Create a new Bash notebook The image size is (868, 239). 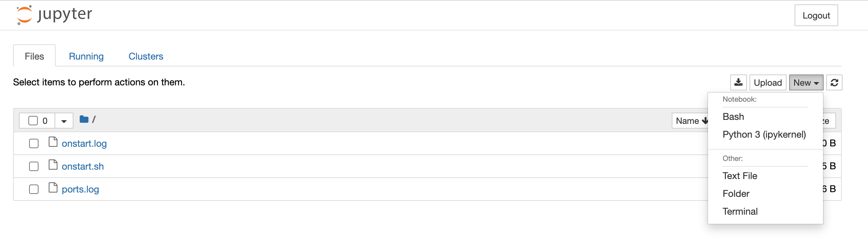[x=733, y=117]
